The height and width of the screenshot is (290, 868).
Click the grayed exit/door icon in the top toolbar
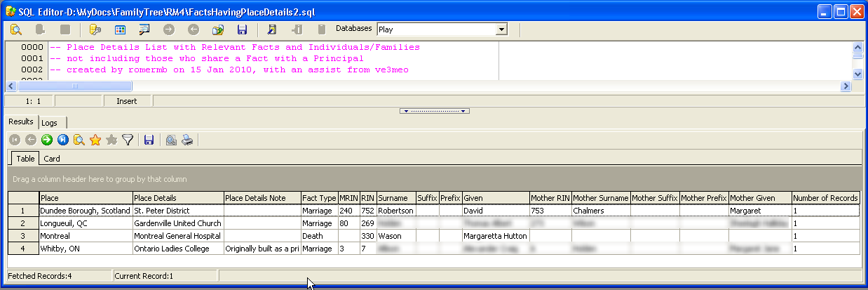point(297,29)
